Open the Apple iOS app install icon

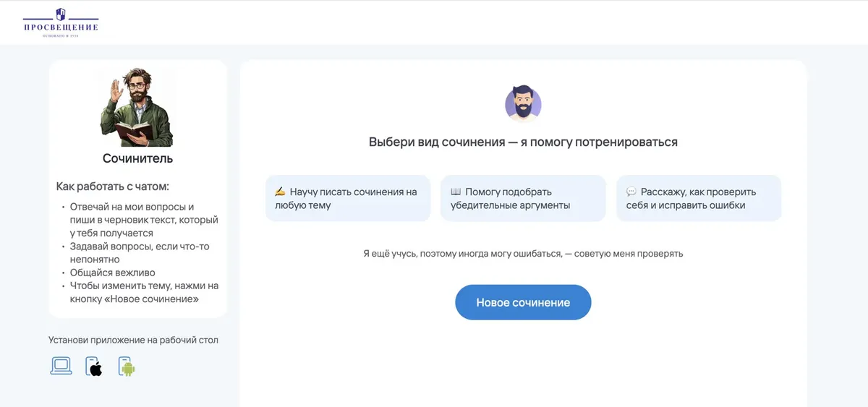[x=94, y=367]
